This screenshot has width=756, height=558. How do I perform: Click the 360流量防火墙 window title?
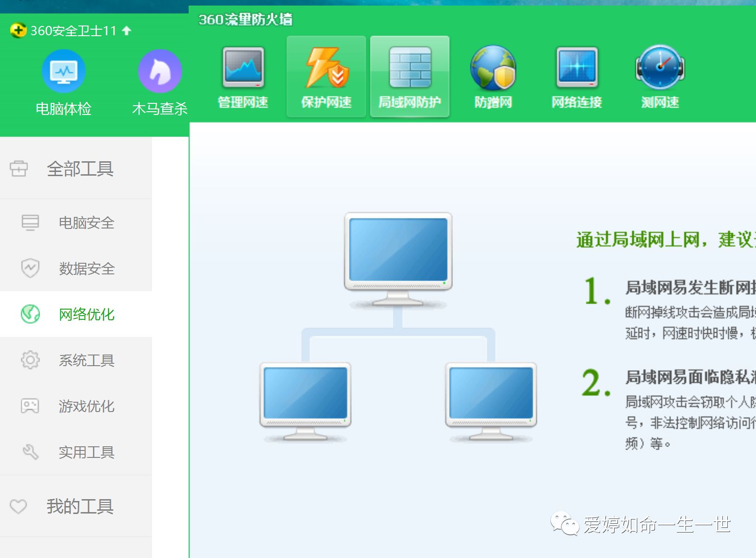pos(245,19)
